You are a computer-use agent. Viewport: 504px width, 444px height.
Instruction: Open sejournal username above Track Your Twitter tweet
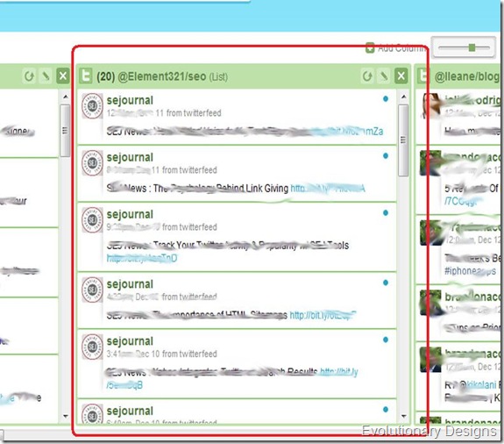(x=130, y=214)
